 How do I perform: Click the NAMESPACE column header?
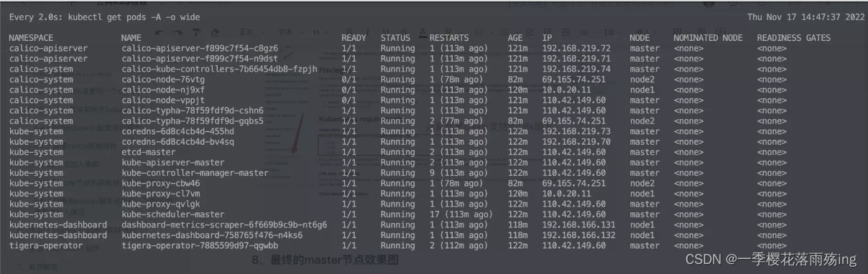tap(32, 38)
